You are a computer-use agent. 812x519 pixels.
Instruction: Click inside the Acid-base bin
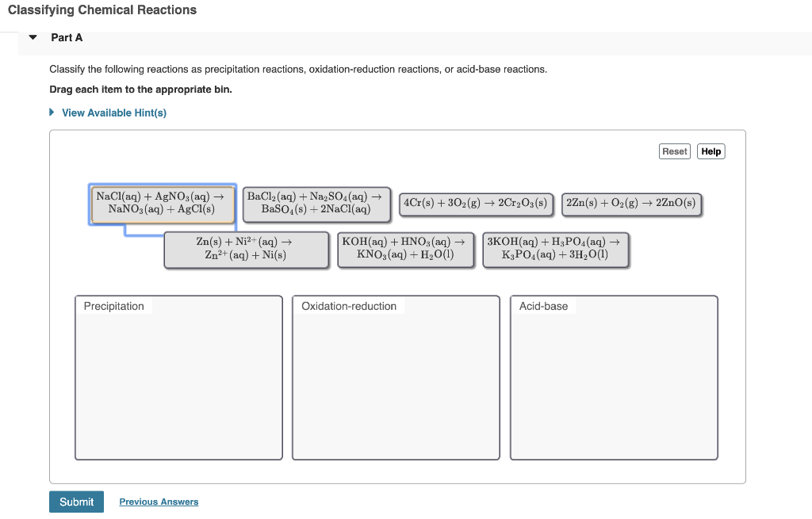point(612,380)
